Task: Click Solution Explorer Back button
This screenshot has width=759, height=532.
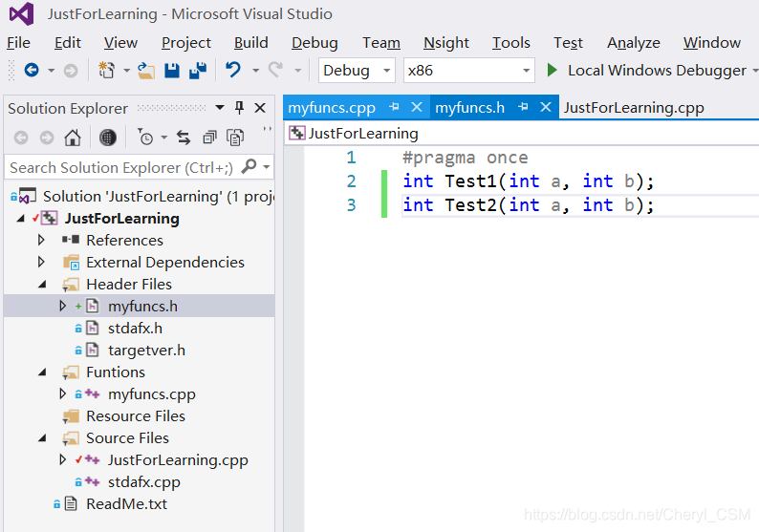Action: click(x=21, y=138)
